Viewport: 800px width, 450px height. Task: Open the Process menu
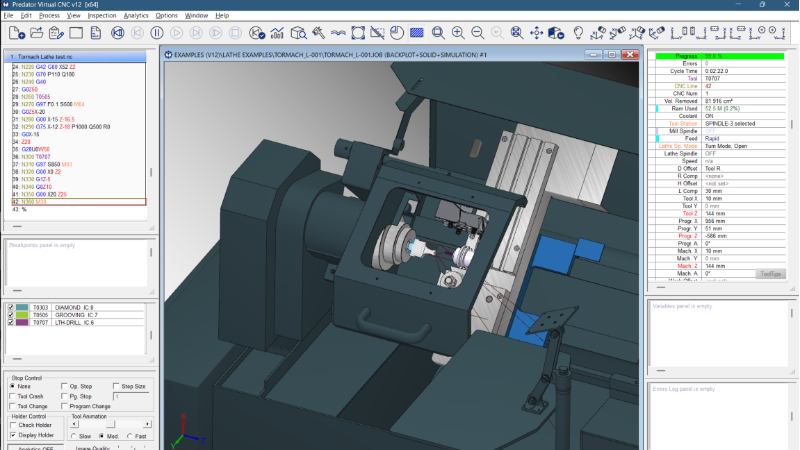coord(49,15)
